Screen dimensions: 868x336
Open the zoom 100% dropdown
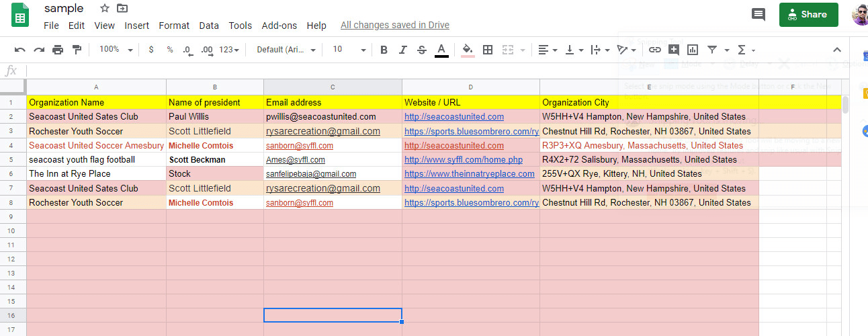tap(116, 50)
